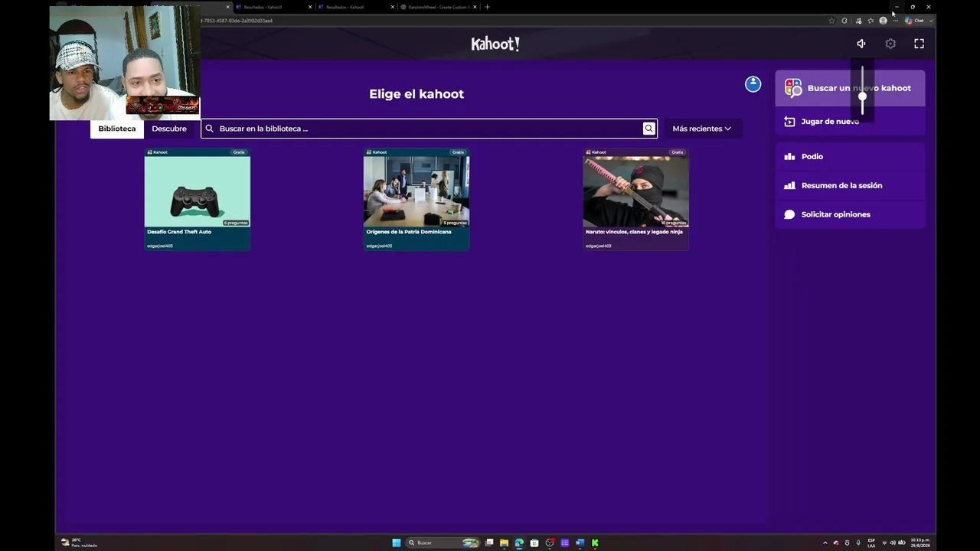Open the blue user profile icon
Screen dimensions: 980x551
753,84
